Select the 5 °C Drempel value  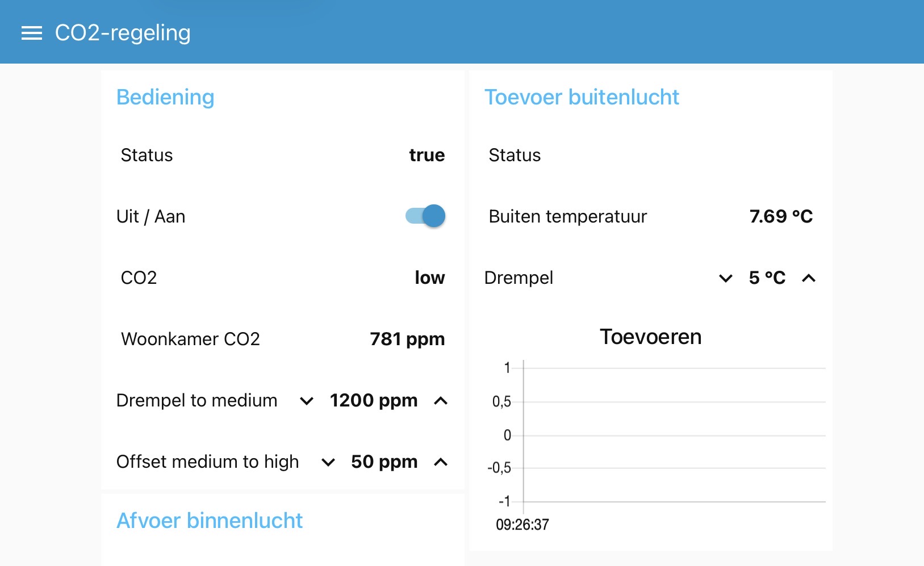pyautogui.click(x=767, y=278)
